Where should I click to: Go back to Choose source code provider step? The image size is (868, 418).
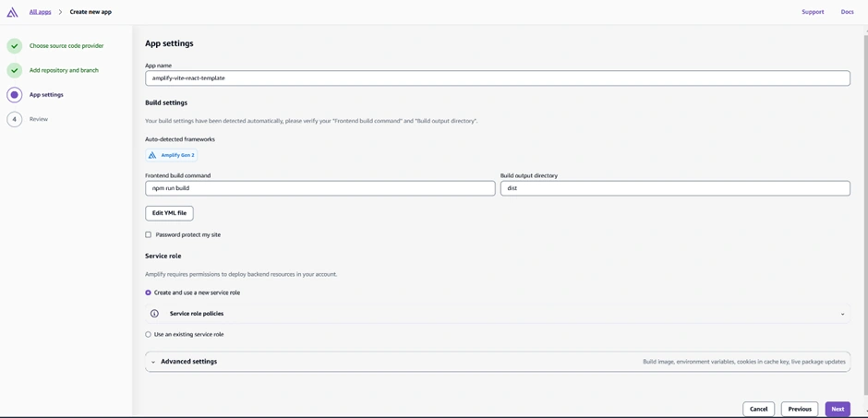coord(66,46)
